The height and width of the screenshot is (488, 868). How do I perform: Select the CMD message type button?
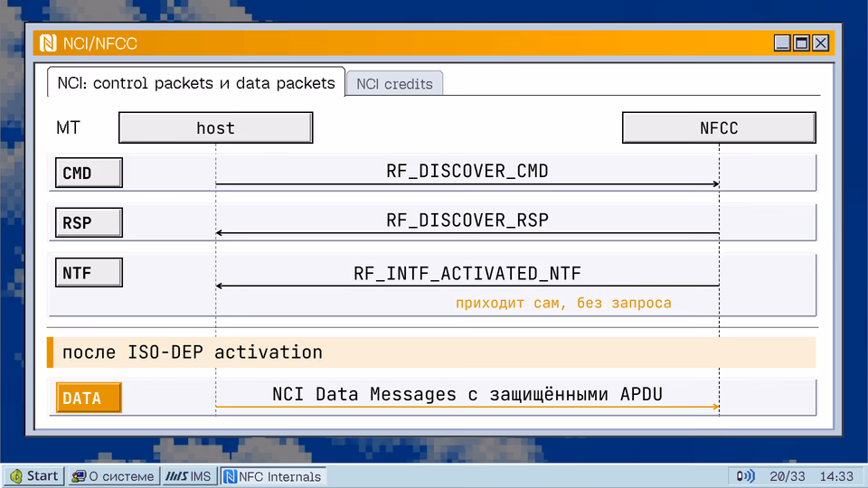point(89,173)
